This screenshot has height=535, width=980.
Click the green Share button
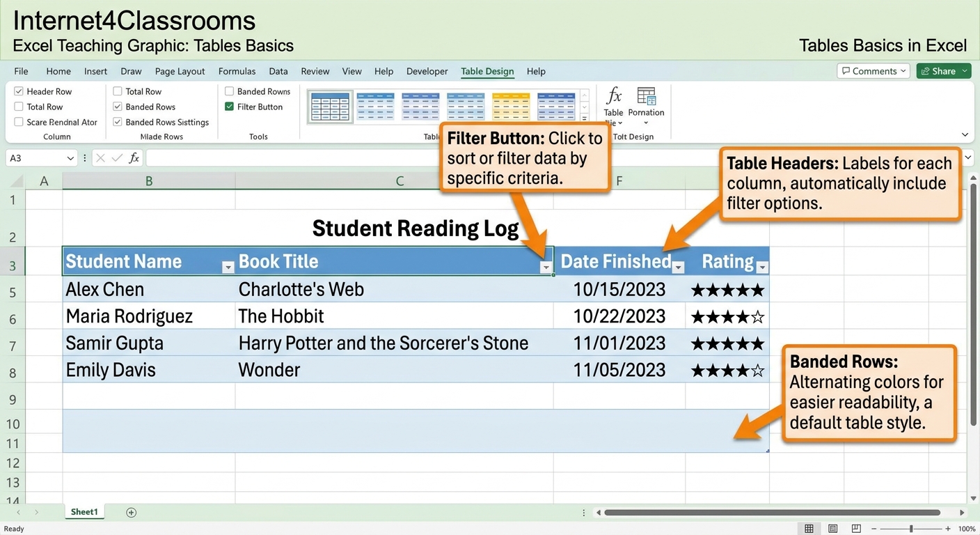click(x=944, y=71)
